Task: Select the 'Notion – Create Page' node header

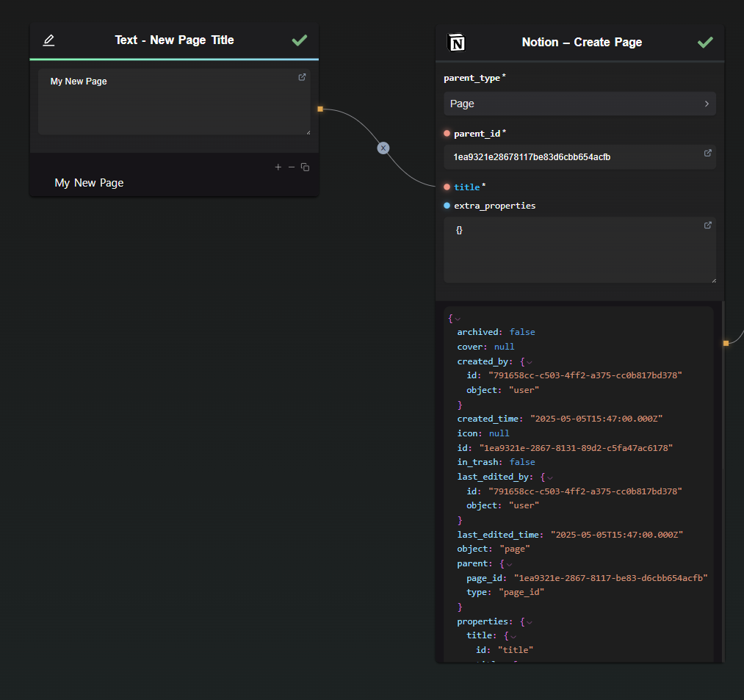Action: tap(579, 43)
